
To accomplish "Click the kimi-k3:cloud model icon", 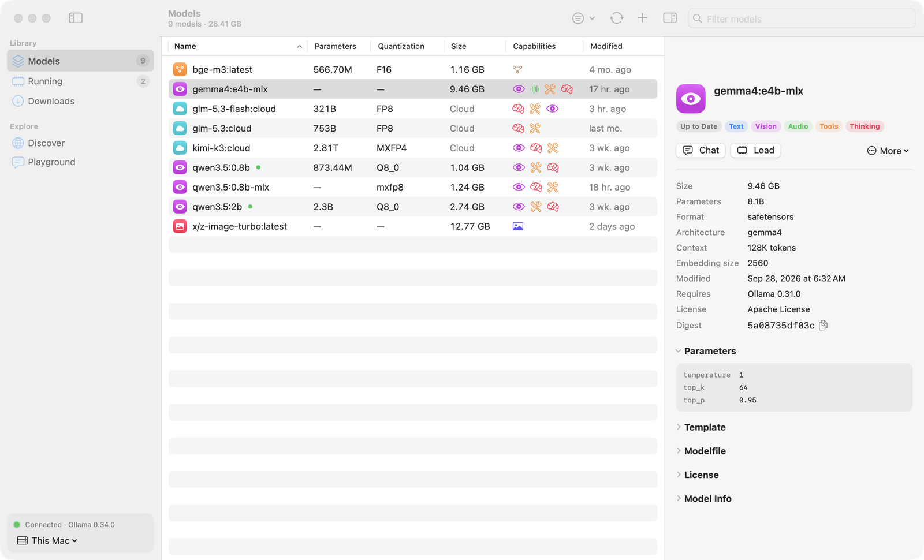I will click(180, 148).
